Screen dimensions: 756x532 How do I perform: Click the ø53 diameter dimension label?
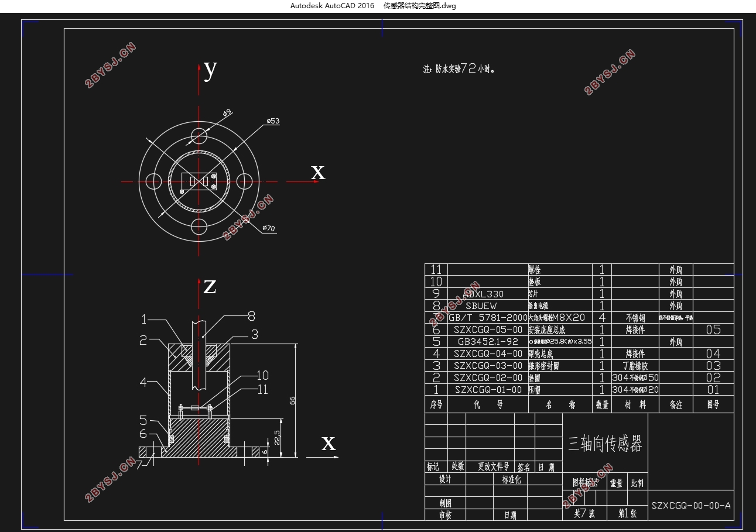pos(273,121)
